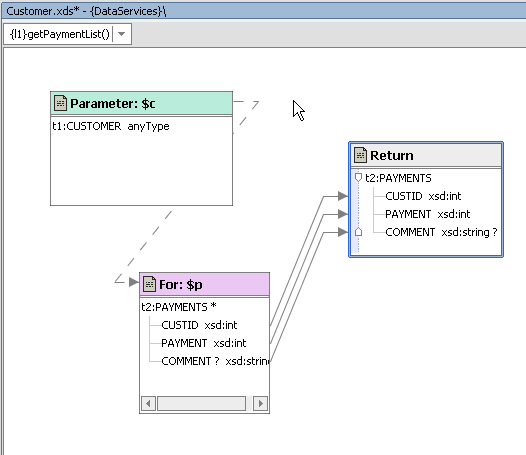Click the mapping arrowhead into Return PAYMENT
The height and width of the screenshot is (455, 526).
(x=343, y=214)
